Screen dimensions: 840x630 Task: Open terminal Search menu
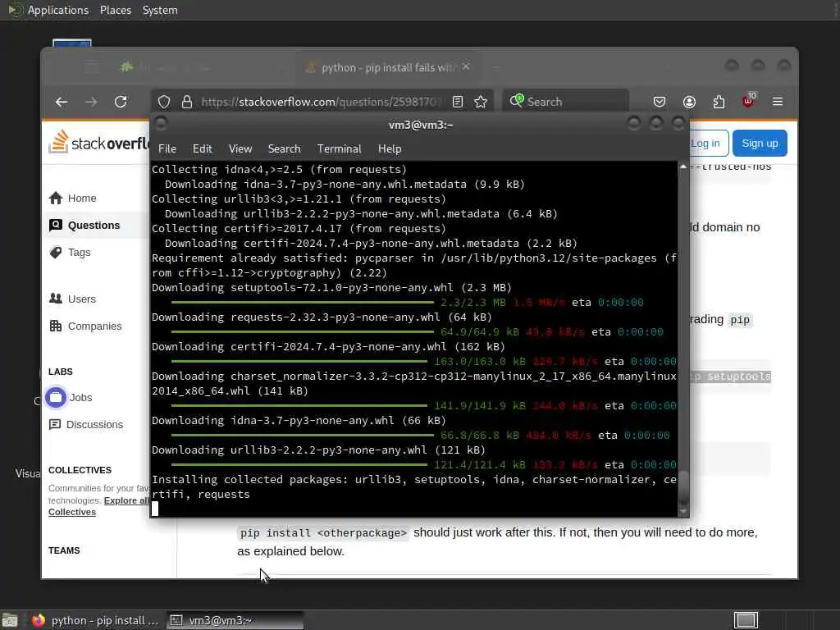[x=284, y=149]
